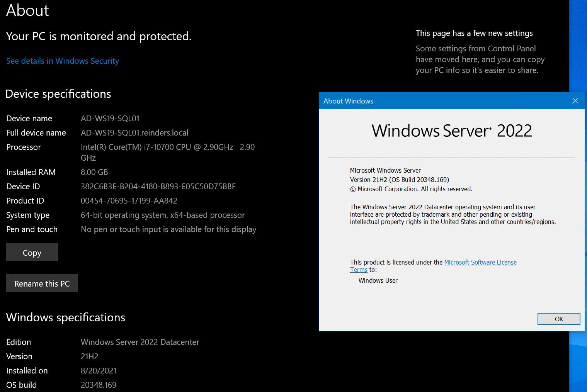Select Microsoft Corporation All rights reserved line
Viewport: 587px width, 392px height.
[411, 189]
